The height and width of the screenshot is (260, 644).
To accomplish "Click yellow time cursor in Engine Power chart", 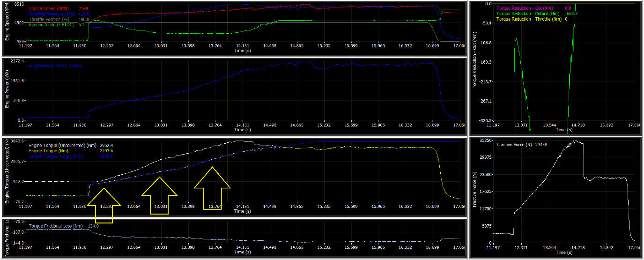I will point(228,89).
